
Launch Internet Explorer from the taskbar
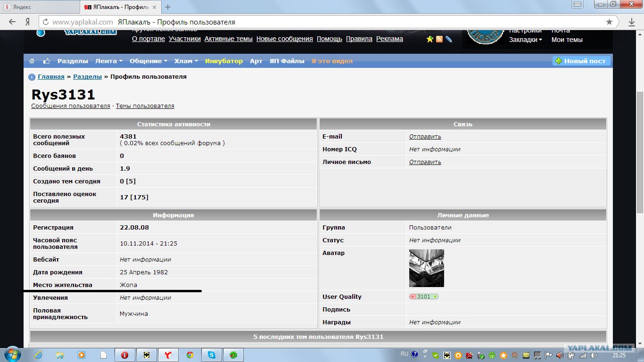pos(38,355)
